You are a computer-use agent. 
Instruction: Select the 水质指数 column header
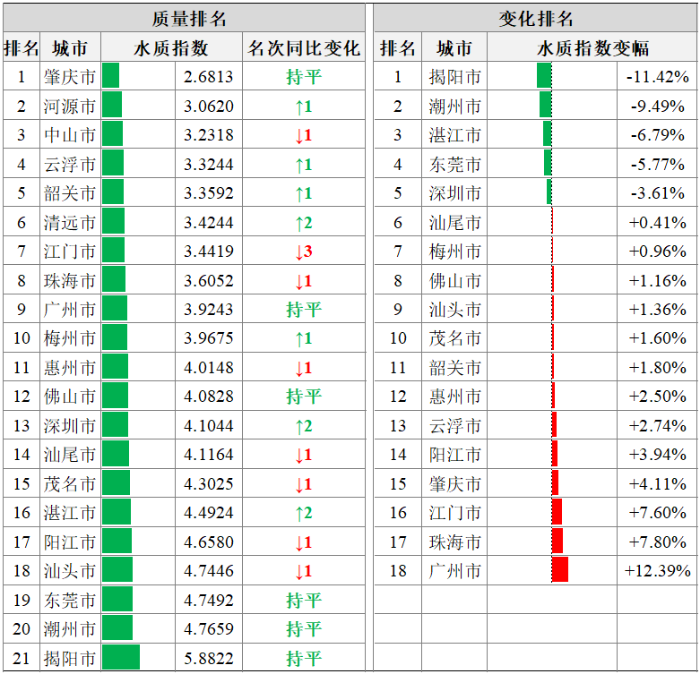(x=171, y=48)
